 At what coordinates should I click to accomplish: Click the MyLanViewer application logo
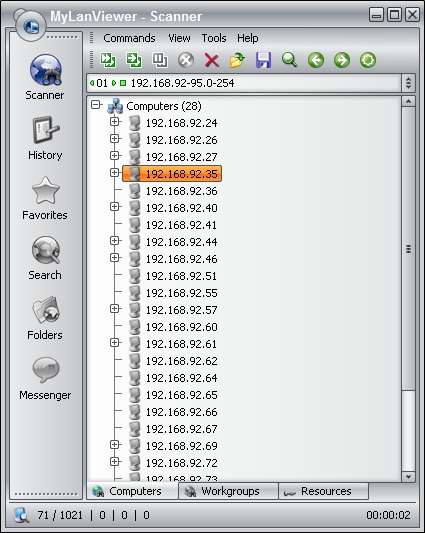point(30,25)
